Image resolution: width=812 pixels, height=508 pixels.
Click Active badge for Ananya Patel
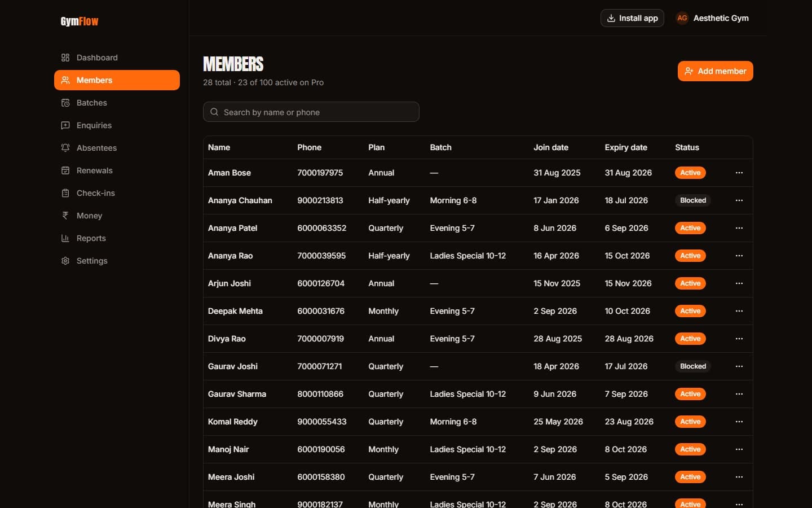tap(690, 228)
